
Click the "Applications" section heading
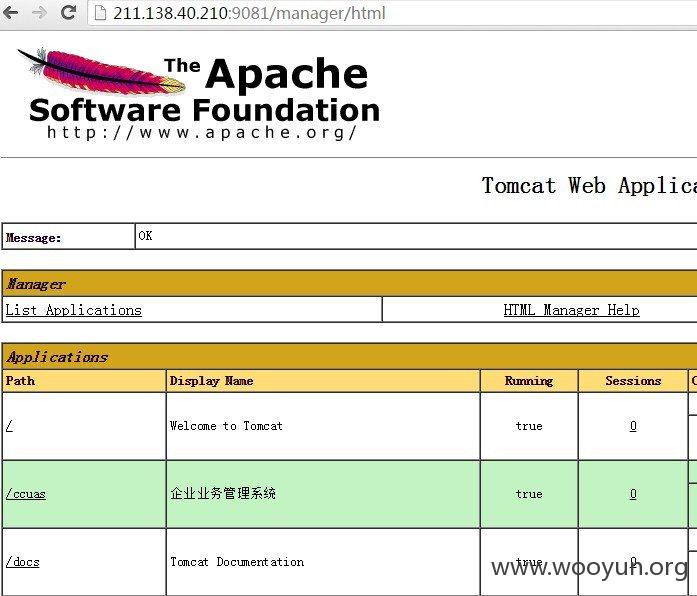[57, 357]
